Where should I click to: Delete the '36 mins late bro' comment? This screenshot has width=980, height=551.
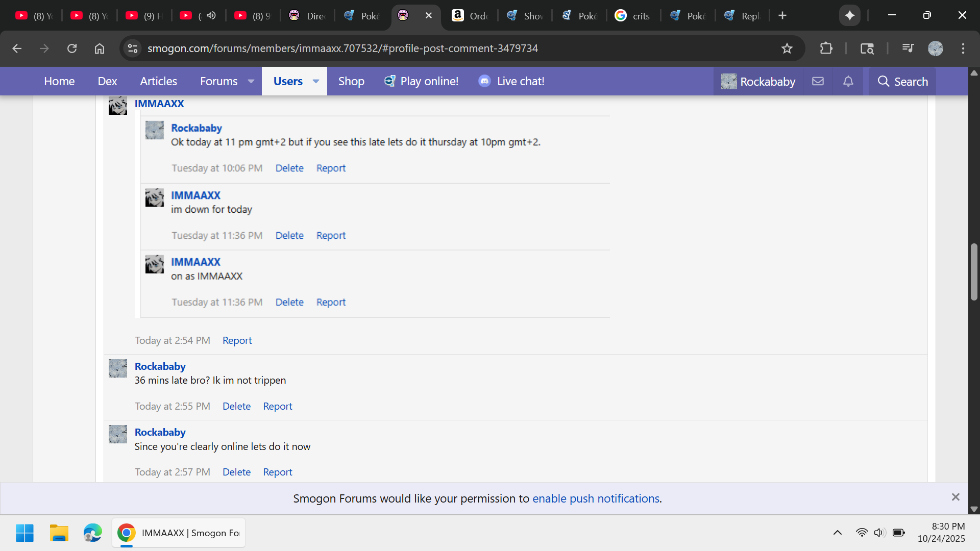(236, 406)
